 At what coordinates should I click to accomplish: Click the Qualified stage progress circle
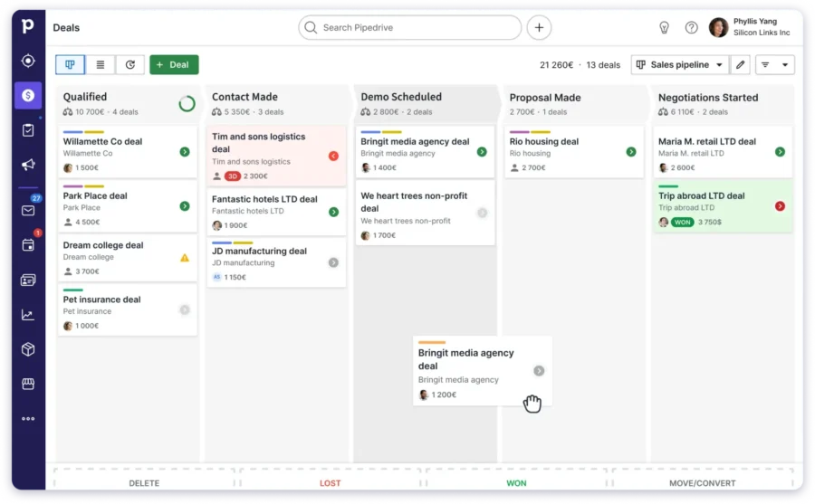pyautogui.click(x=187, y=104)
